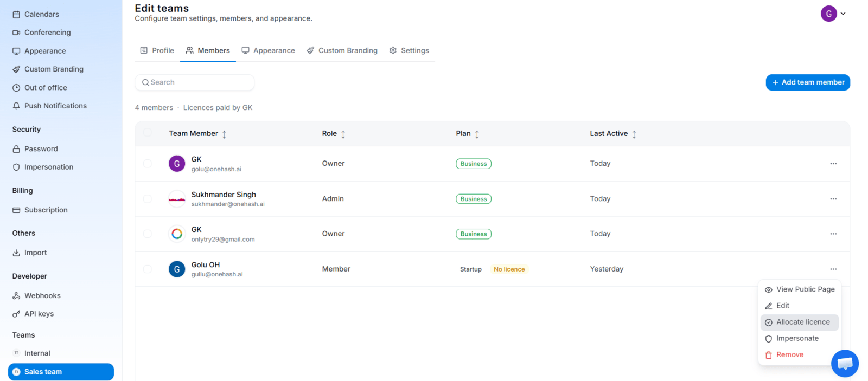Click the Member role cell
Viewport: 868px width, 381px height.
pos(336,269)
